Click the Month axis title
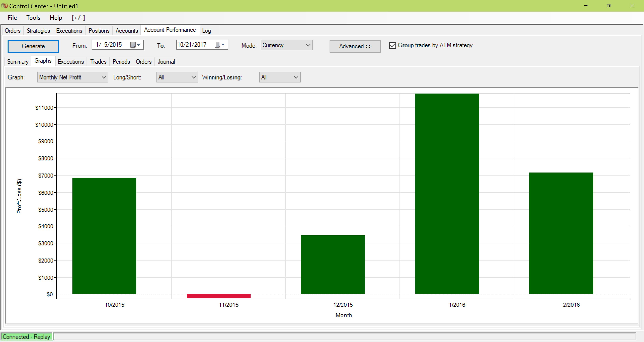 pos(343,315)
